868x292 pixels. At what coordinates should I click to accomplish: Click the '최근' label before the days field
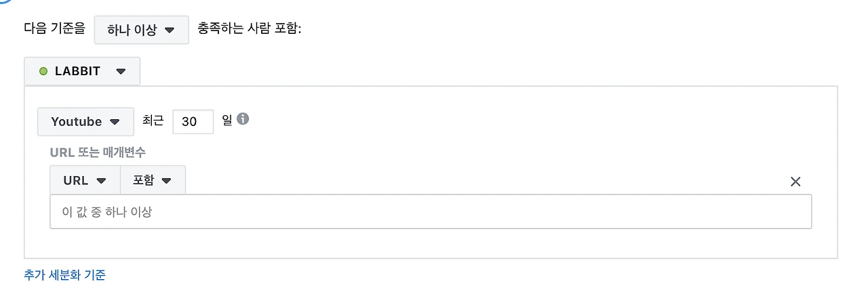point(153,121)
